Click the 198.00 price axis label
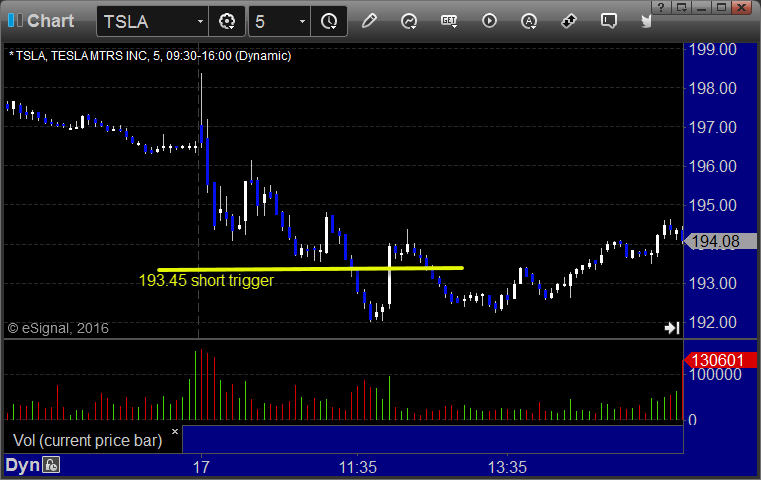761x480 pixels. 712,88
